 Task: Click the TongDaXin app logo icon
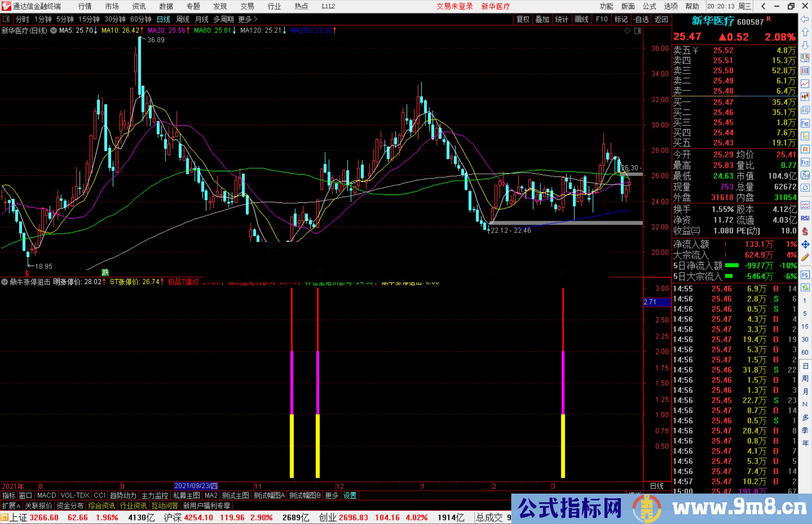[x=6, y=6]
